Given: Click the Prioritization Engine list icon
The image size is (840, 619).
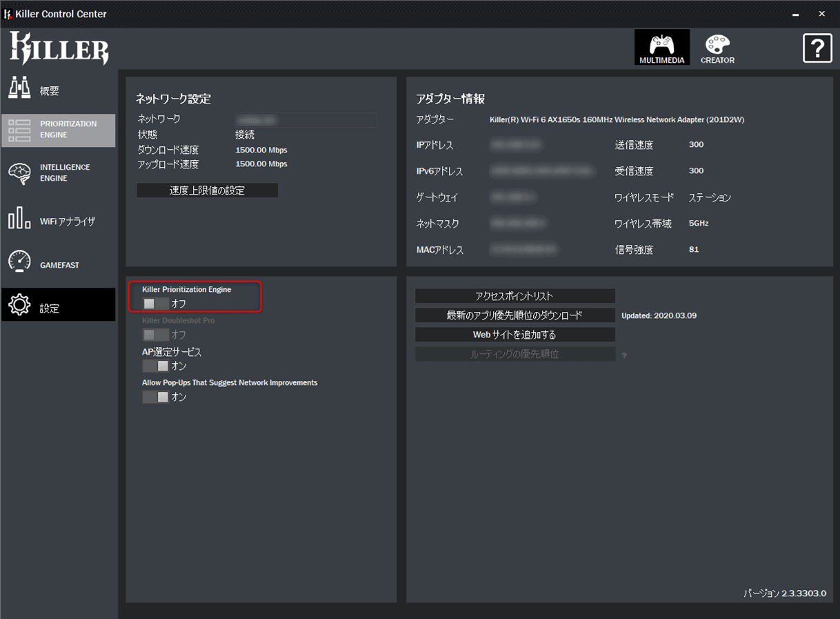Looking at the screenshot, I should click(19, 130).
